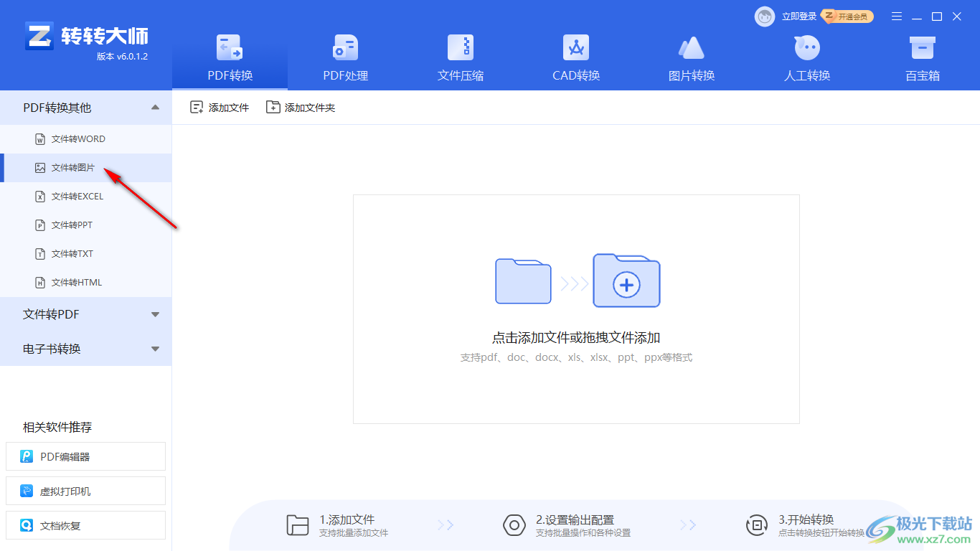Viewport: 980px width, 551px height.
Task: Maximize the application window
Action: click(x=937, y=16)
